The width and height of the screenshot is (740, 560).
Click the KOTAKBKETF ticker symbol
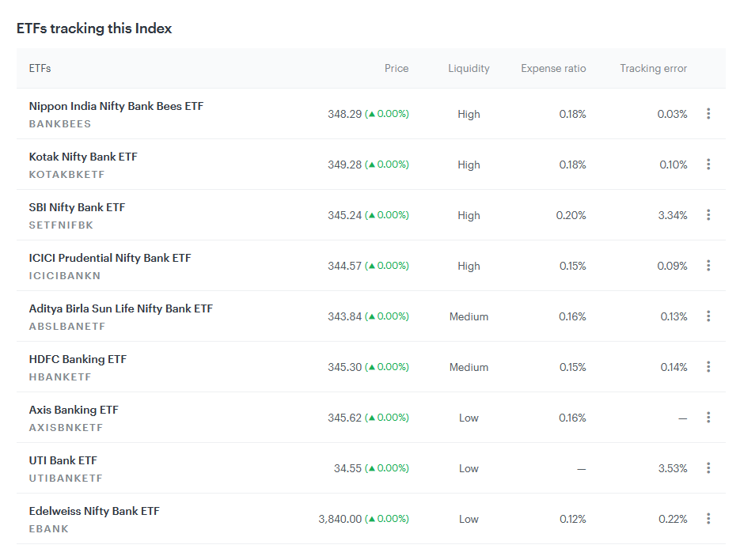[66, 175]
